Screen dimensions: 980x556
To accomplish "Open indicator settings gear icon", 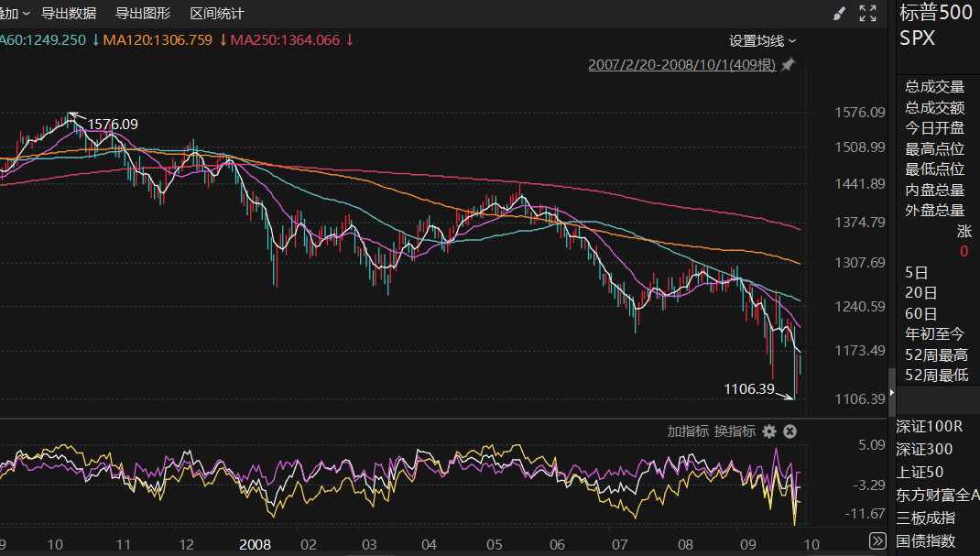I will [x=769, y=431].
